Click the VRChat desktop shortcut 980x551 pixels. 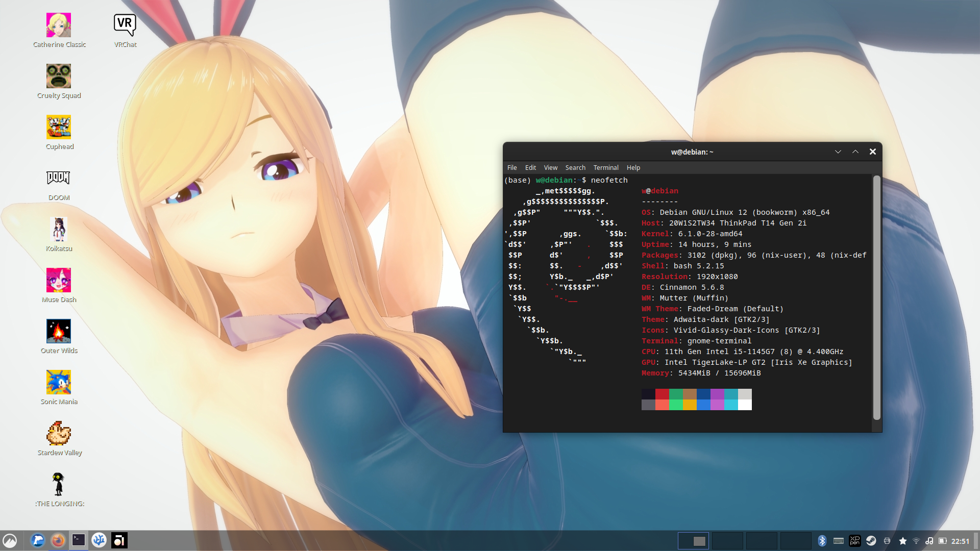tap(125, 26)
